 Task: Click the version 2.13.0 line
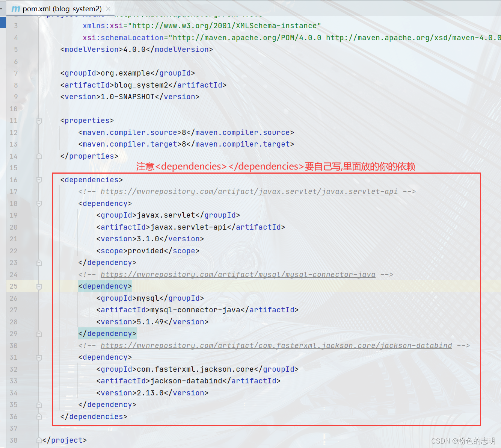click(152, 393)
